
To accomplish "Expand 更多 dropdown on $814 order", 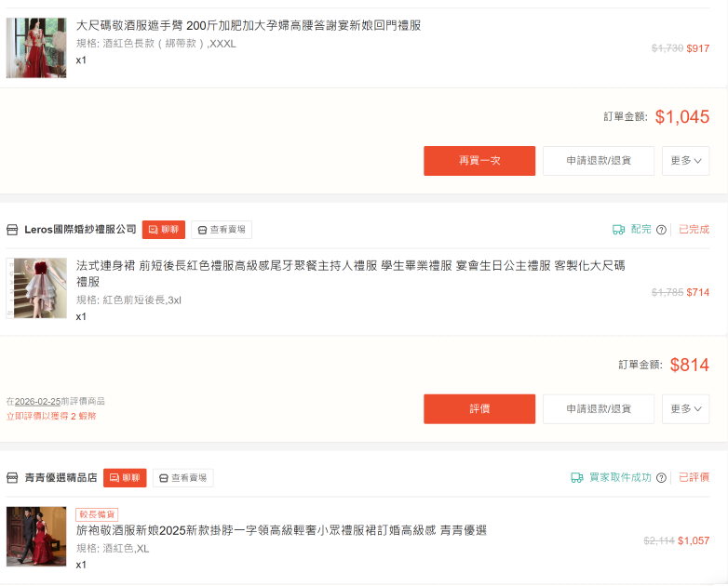I will [x=686, y=409].
